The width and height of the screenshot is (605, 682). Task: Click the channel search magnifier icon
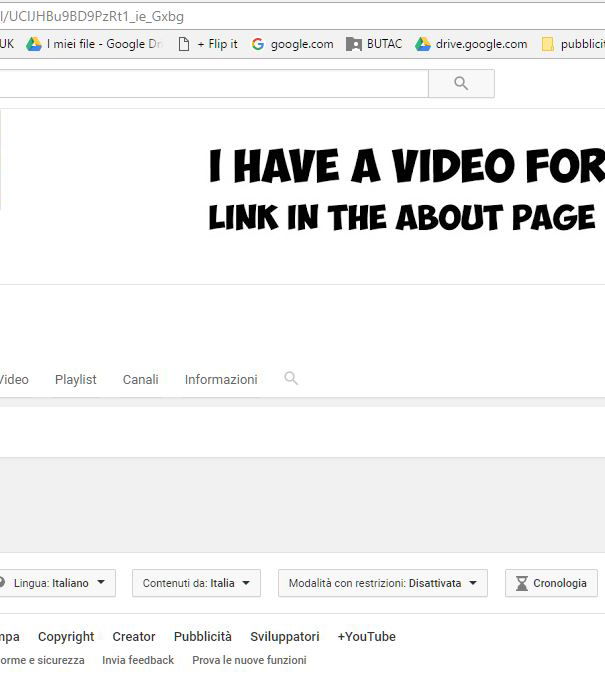pos(291,379)
